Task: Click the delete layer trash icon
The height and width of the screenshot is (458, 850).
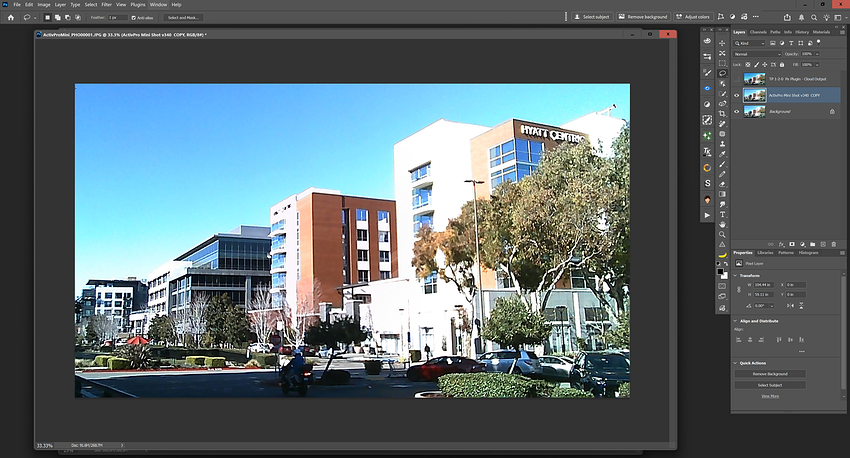Action: pyautogui.click(x=835, y=243)
